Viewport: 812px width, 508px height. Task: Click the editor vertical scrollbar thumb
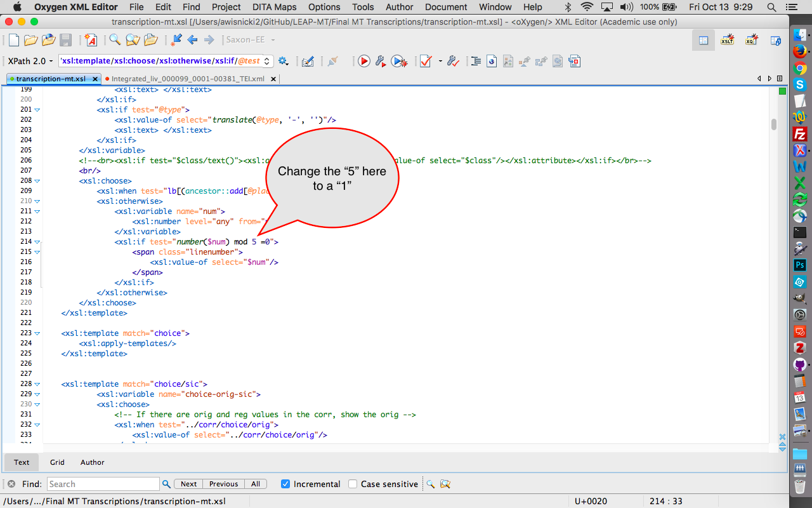773,124
